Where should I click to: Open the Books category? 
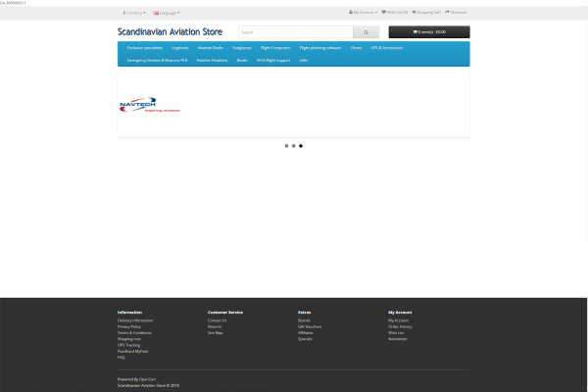242,60
